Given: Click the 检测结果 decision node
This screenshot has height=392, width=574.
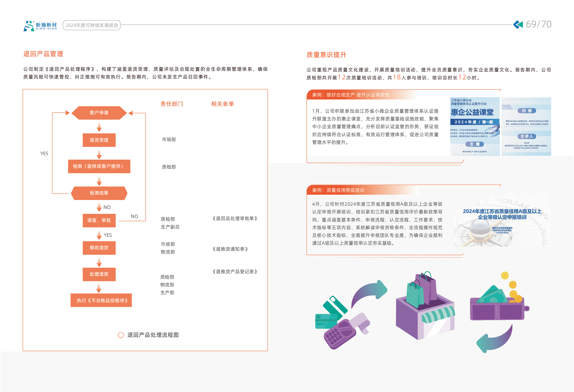Looking at the screenshot, I should 99,193.
